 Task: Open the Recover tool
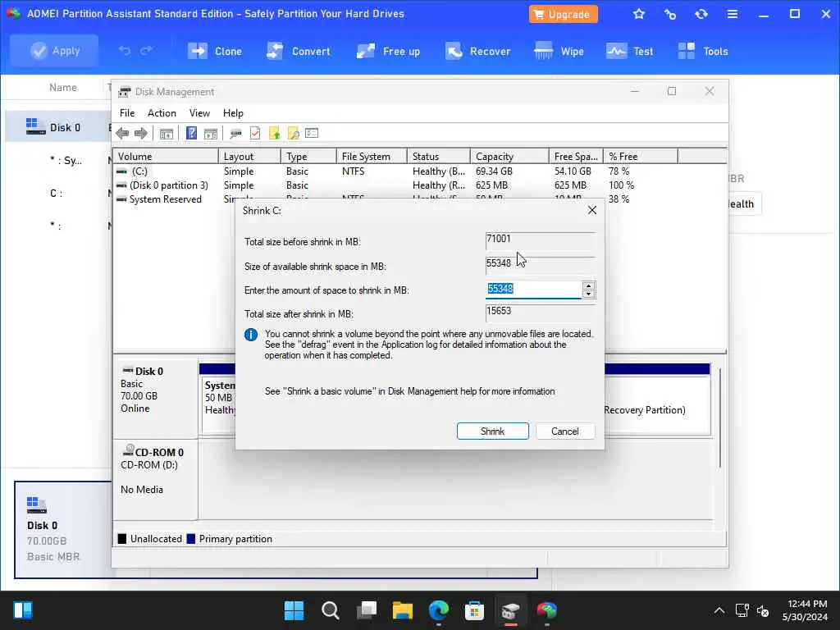(477, 52)
